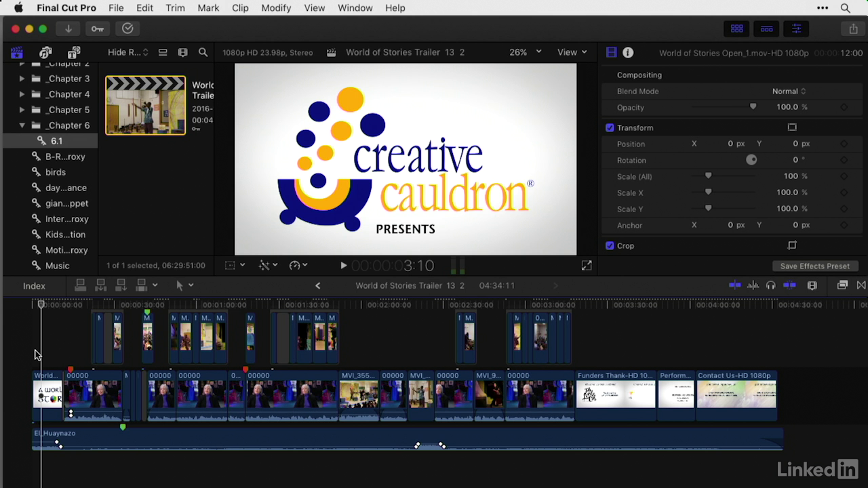Open the Trim menu
868x488 pixels.
pyautogui.click(x=175, y=8)
